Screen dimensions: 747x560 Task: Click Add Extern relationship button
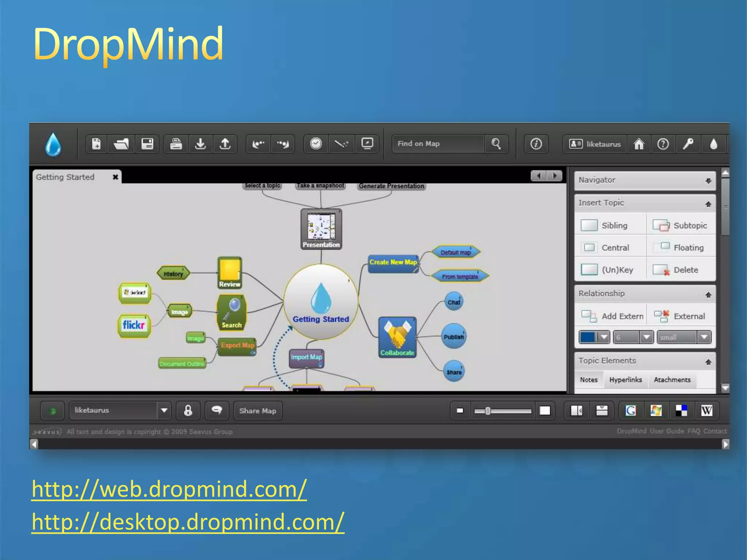click(x=612, y=316)
